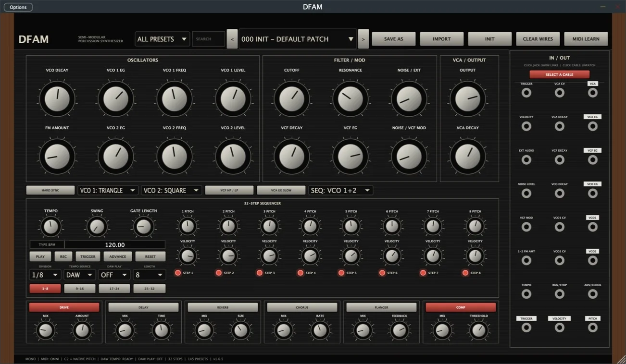Click the CUTOFF filter knob
Screen dimensions: 626x364
coord(292,99)
